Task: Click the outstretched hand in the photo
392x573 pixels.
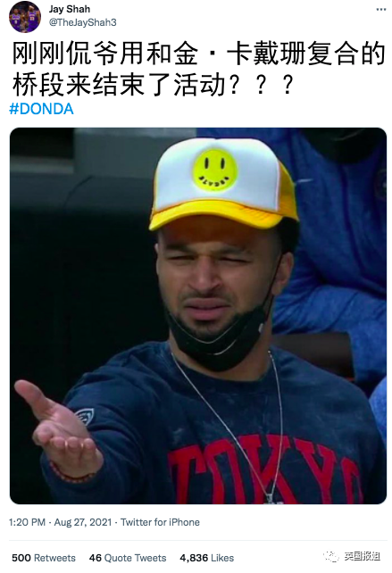Action: point(59,429)
